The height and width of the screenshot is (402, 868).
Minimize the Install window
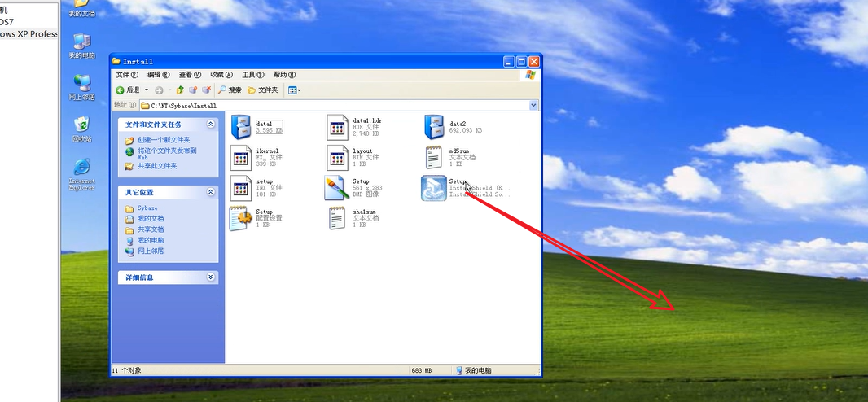pyautogui.click(x=509, y=61)
